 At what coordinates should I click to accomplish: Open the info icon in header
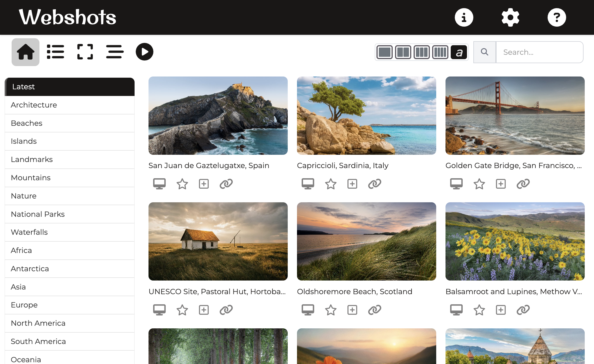pos(464,17)
